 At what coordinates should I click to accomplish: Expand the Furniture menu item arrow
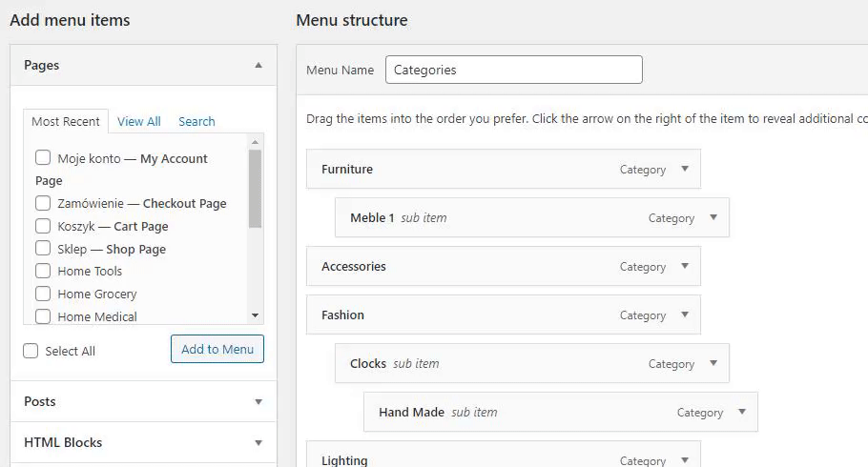coord(684,169)
